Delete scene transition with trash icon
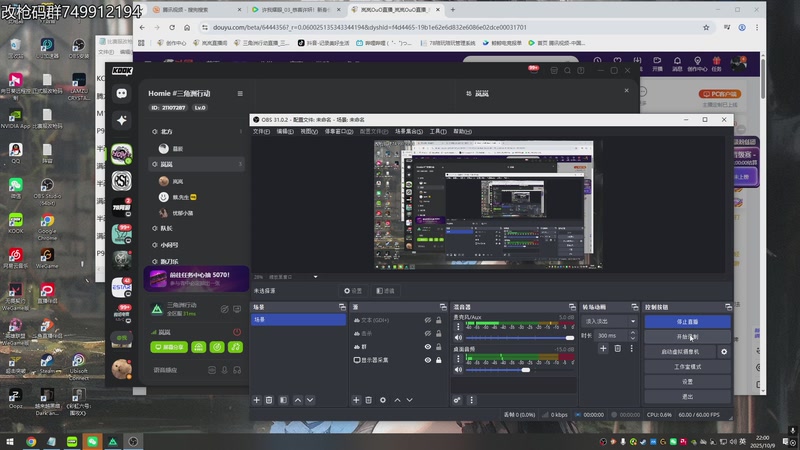The width and height of the screenshot is (800, 450). [617, 348]
